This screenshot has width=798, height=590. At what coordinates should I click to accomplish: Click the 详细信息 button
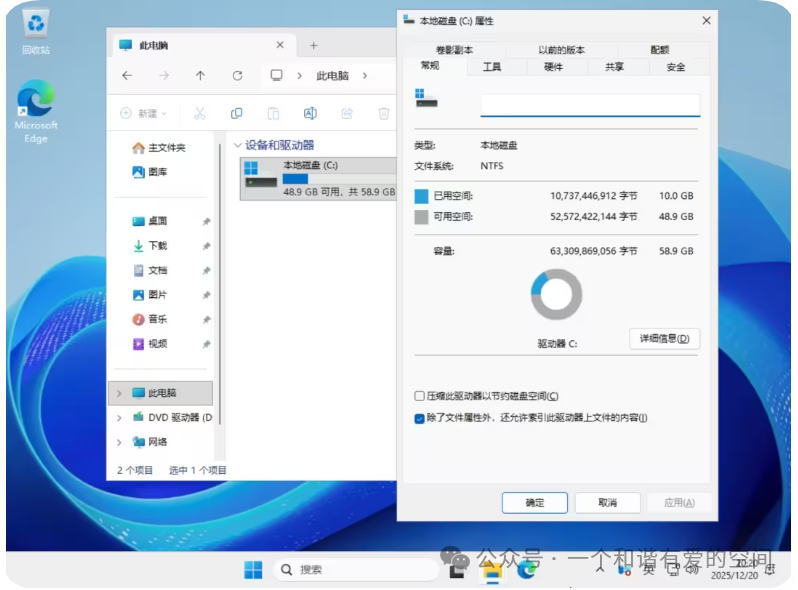point(664,339)
